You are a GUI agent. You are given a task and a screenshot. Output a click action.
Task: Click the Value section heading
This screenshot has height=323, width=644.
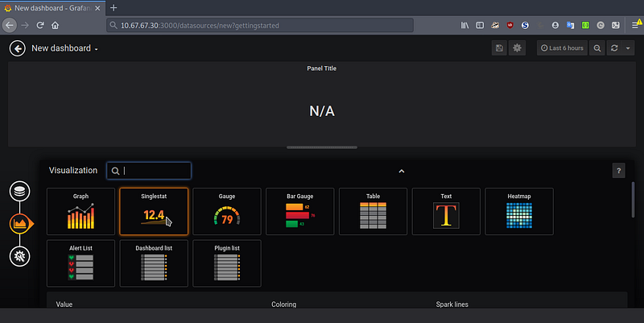pos(64,304)
